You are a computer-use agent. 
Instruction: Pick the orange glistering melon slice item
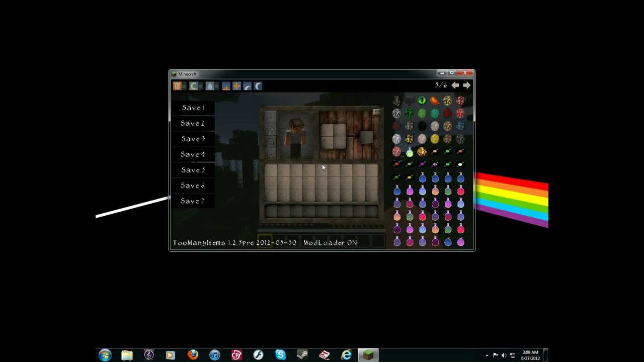(x=435, y=101)
